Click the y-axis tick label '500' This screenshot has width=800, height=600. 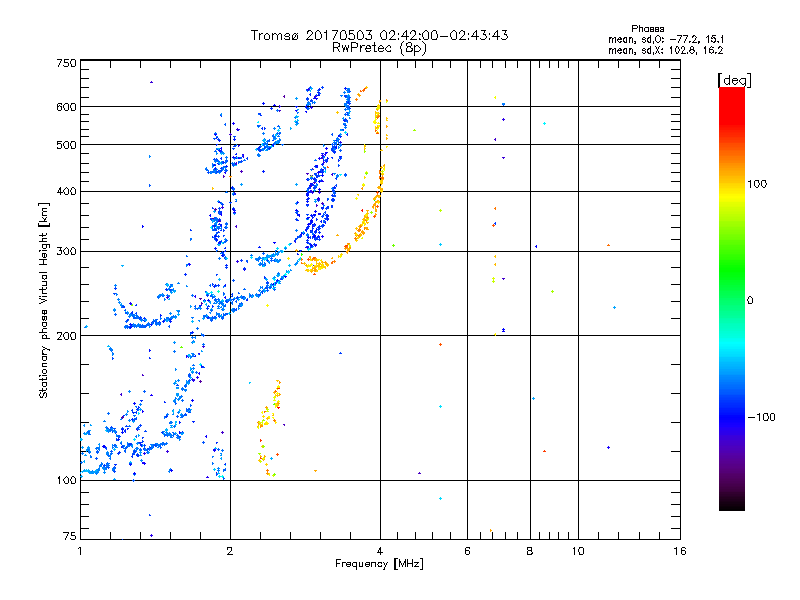66,145
